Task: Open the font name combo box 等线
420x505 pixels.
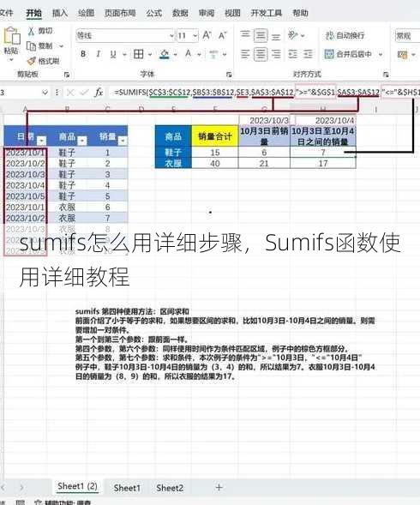Action: point(125,35)
